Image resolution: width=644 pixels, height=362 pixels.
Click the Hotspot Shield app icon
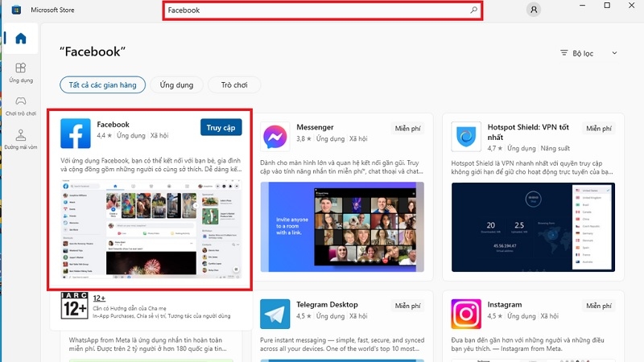(x=466, y=137)
